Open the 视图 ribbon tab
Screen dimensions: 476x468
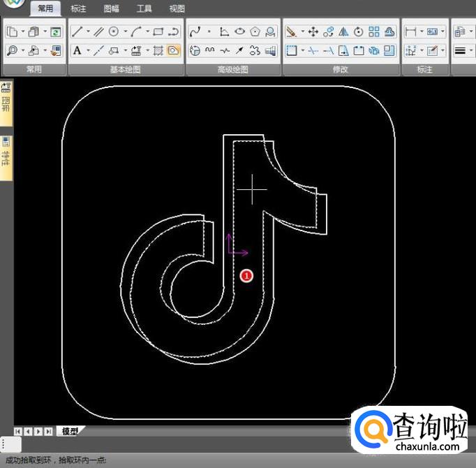tap(177, 9)
